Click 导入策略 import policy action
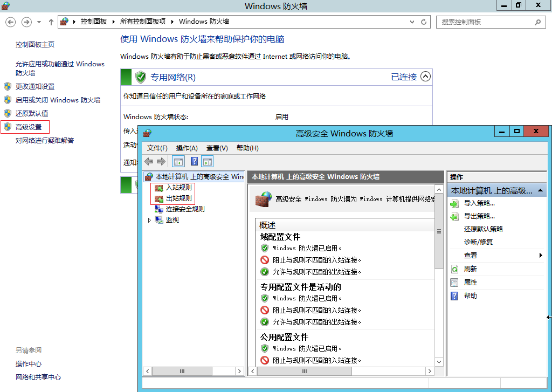Image resolution: width=552 pixels, height=392 pixels. click(x=479, y=203)
